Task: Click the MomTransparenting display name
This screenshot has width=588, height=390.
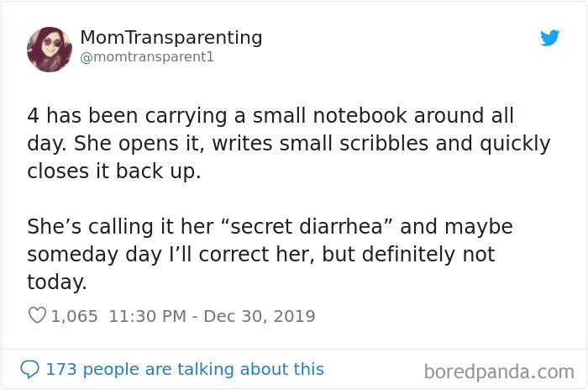Action: coord(171,38)
